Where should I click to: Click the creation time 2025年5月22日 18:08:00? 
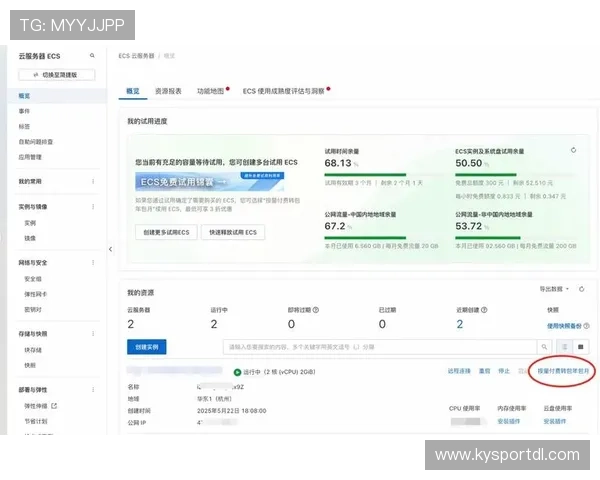[232, 411]
